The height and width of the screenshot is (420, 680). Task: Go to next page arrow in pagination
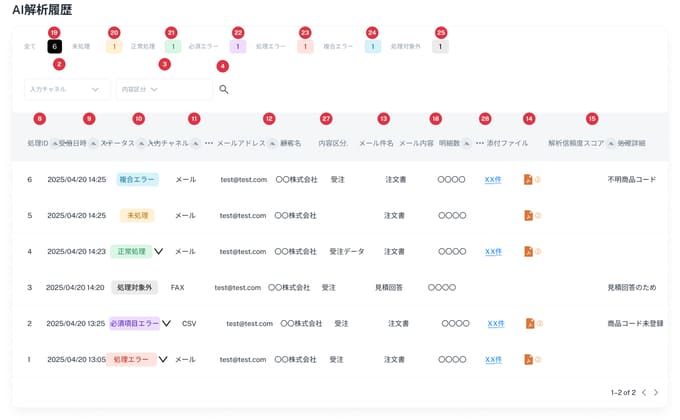pos(656,392)
